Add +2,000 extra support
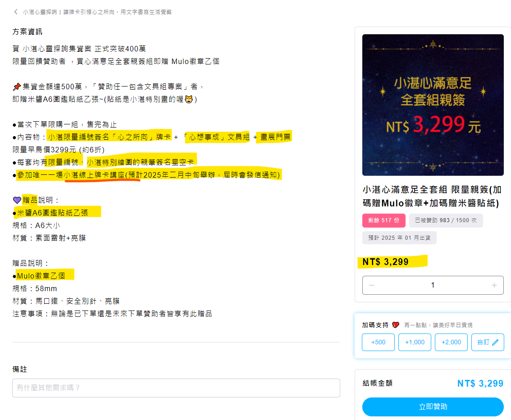 (x=451, y=342)
